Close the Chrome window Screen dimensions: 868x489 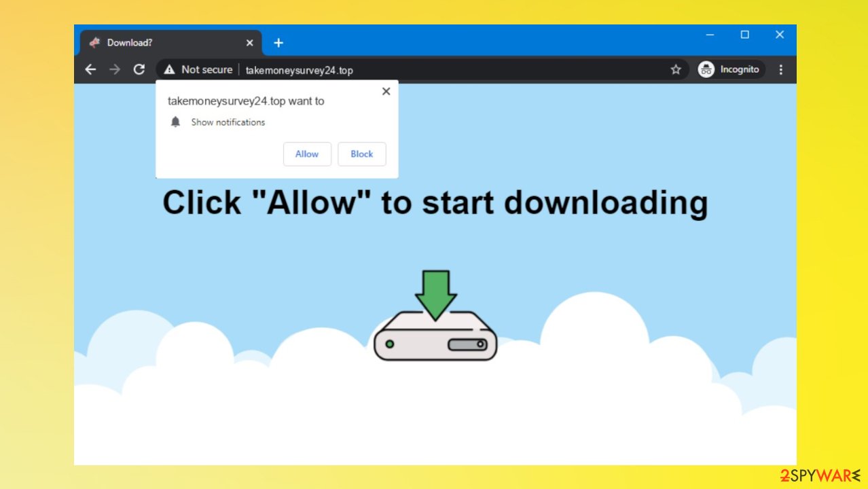pyautogui.click(x=780, y=35)
